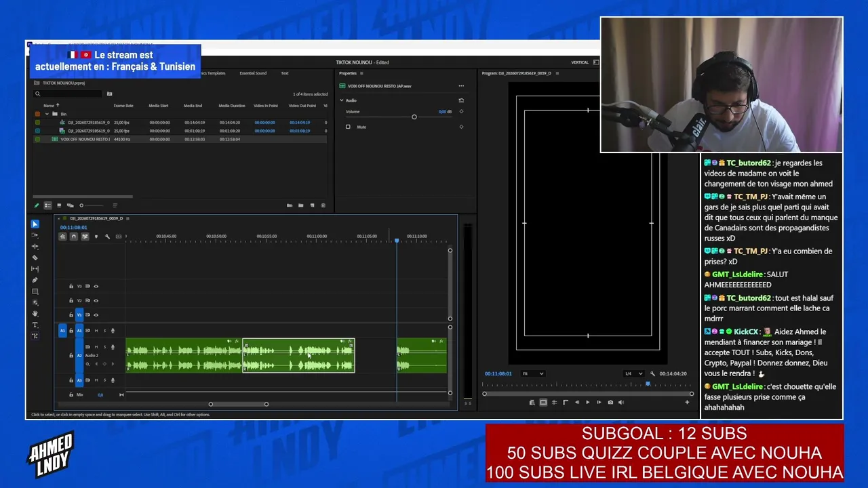Switch project panel to list view
Image resolution: width=868 pixels, height=488 pixels.
coord(47,205)
